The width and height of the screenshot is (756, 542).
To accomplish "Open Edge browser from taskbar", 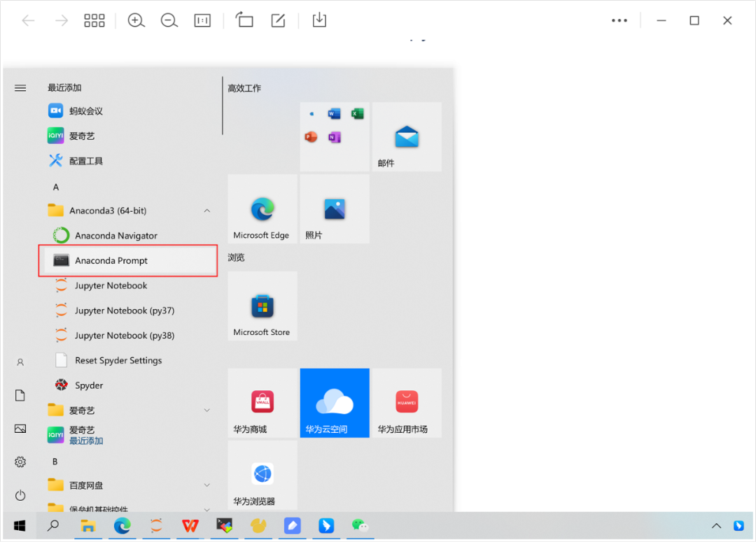I will point(122,526).
